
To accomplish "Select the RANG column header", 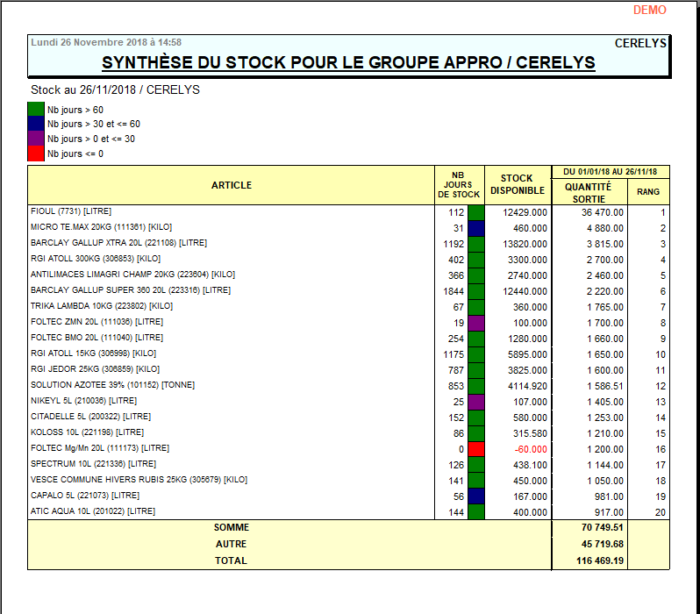I will (648, 192).
